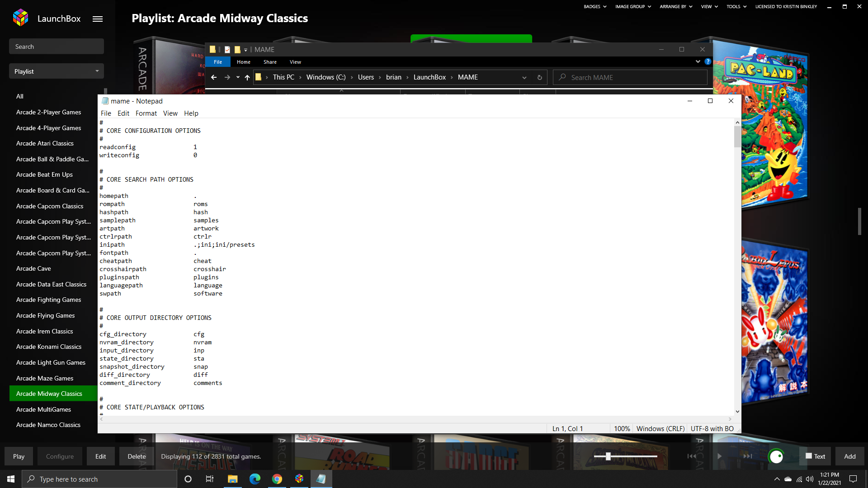Select All in the playlist sidebar
The width and height of the screenshot is (868, 488).
coord(20,96)
